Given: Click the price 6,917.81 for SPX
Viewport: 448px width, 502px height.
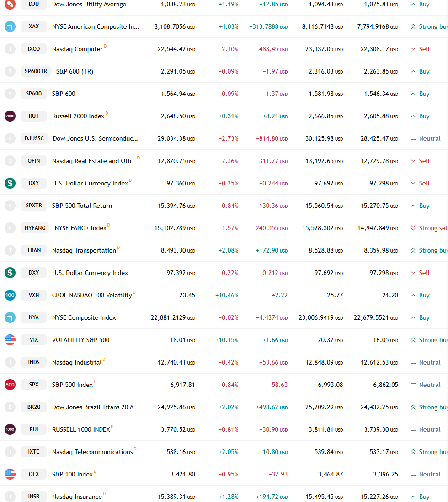Looking at the screenshot, I should pyautogui.click(x=182, y=385).
